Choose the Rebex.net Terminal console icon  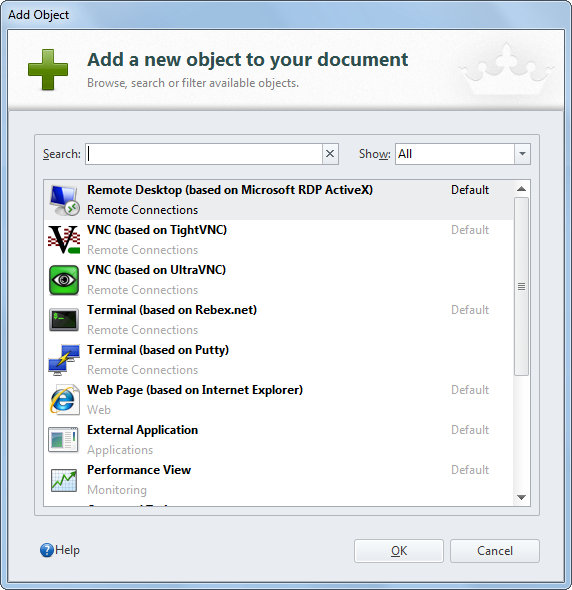click(64, 320)
